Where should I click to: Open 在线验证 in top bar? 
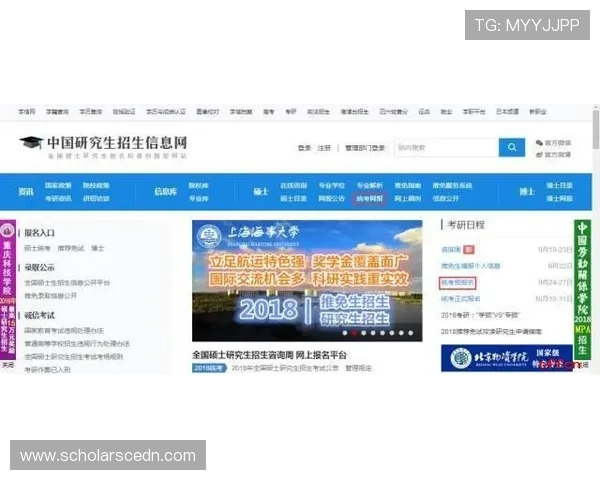(x=124, y=111)
